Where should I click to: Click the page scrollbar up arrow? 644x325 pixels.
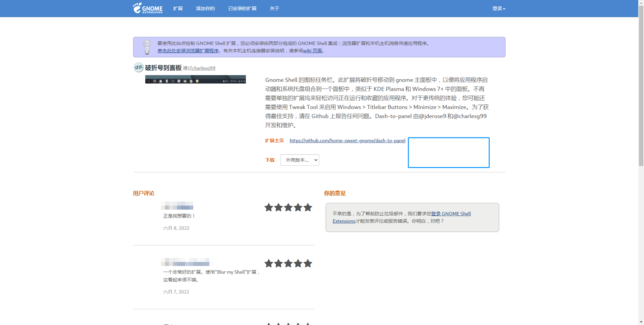(641, 3)
